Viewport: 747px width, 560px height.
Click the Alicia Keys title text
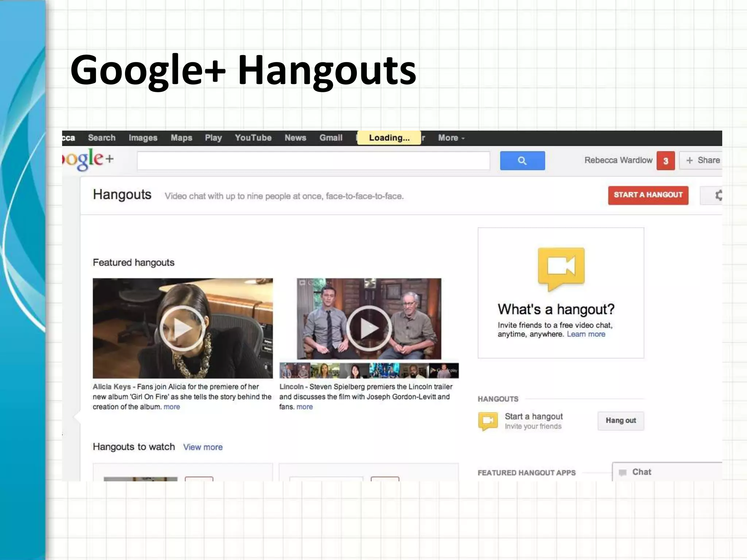[112, 387]
